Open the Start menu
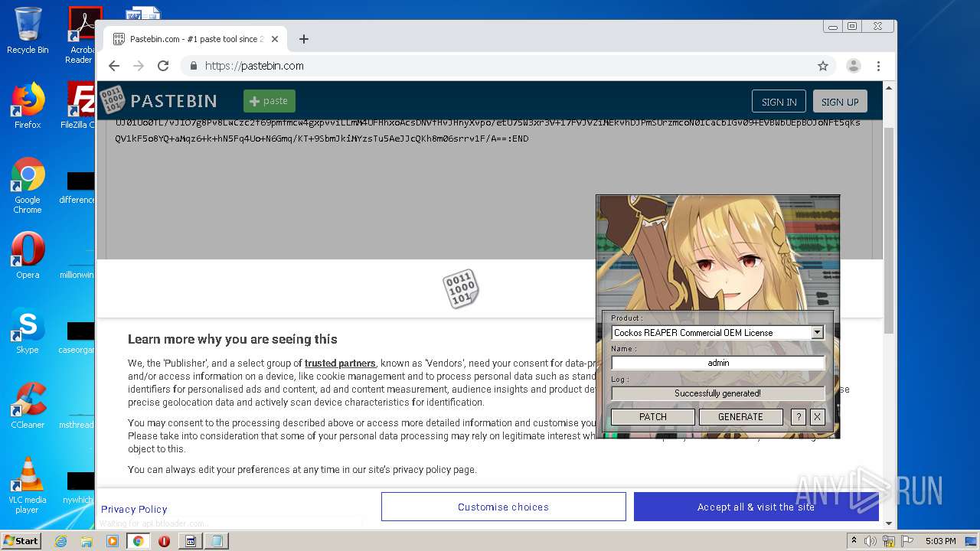The image size is (980, 551). (21, 541)
